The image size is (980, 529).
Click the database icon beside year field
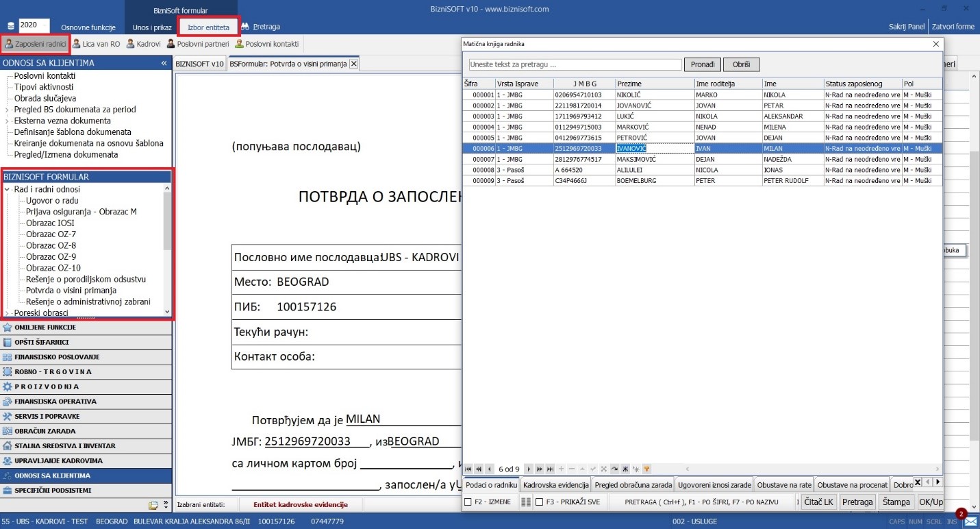(x=10, y=25)
